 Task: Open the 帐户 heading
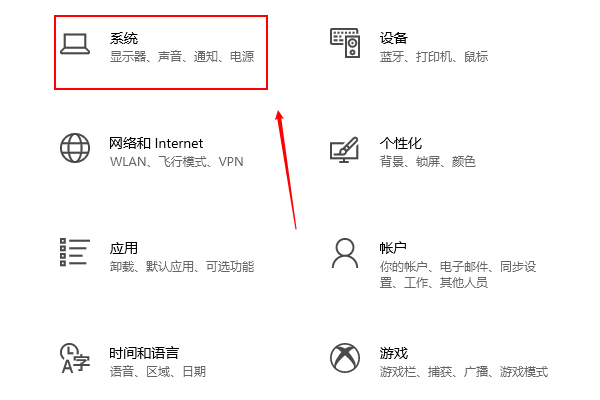393,248
